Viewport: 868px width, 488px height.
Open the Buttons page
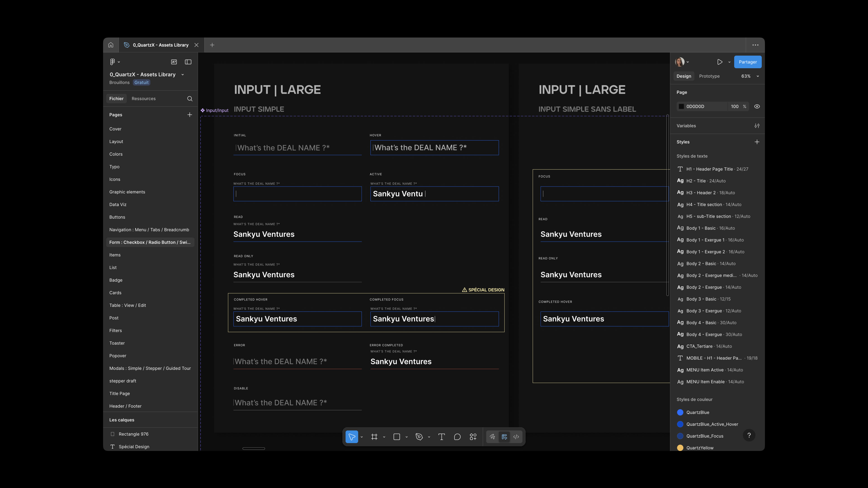117,217
